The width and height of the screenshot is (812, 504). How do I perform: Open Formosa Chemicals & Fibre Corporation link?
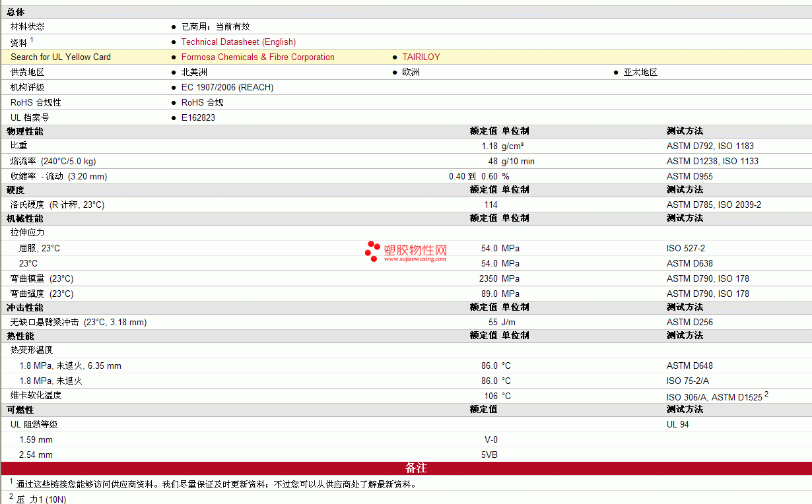tap(258, 57)
